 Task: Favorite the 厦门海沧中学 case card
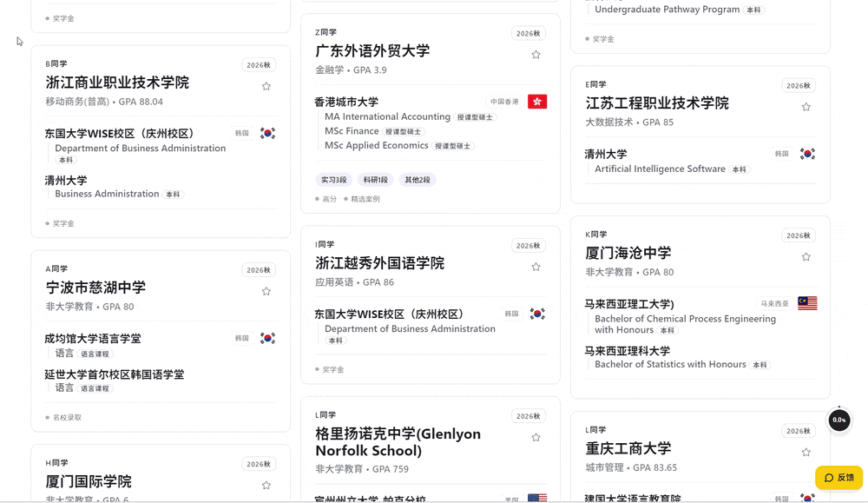tap(806, 257)
